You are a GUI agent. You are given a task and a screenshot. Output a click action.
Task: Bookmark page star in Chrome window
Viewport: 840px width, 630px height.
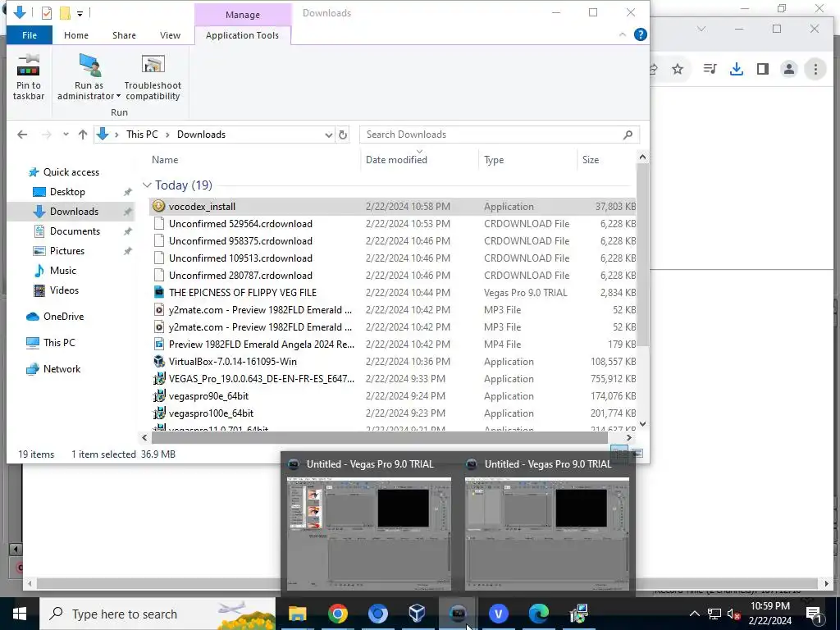pos(678,69)
